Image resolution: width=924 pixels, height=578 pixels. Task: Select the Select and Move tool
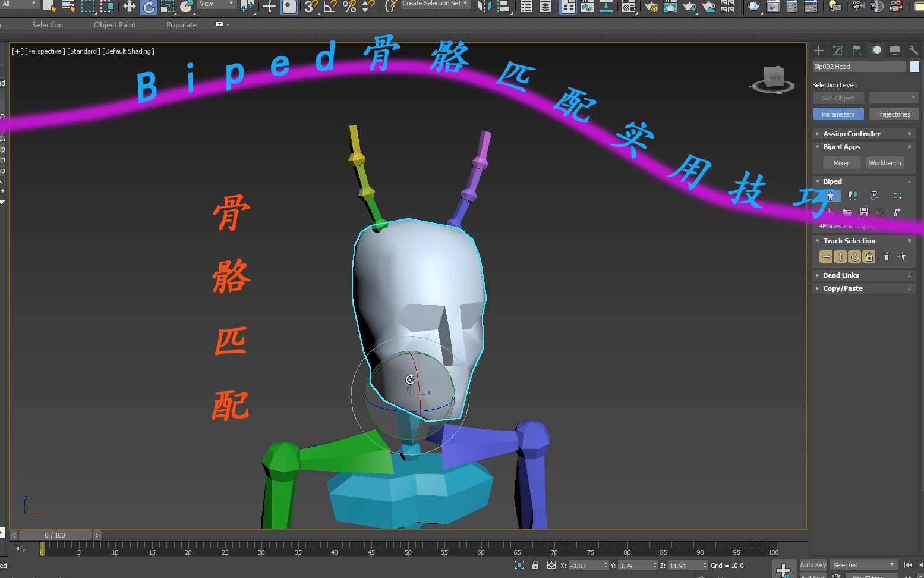[x=128, y=7]
